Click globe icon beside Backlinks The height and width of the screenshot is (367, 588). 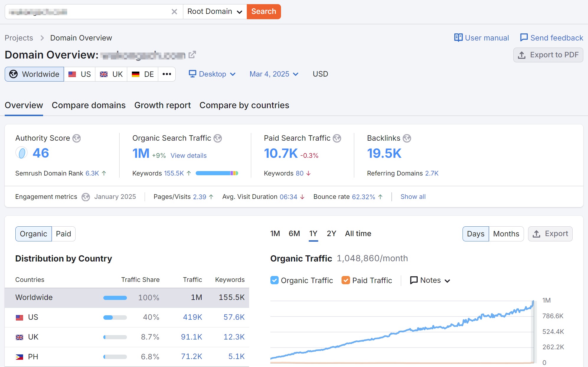point(407,138)
